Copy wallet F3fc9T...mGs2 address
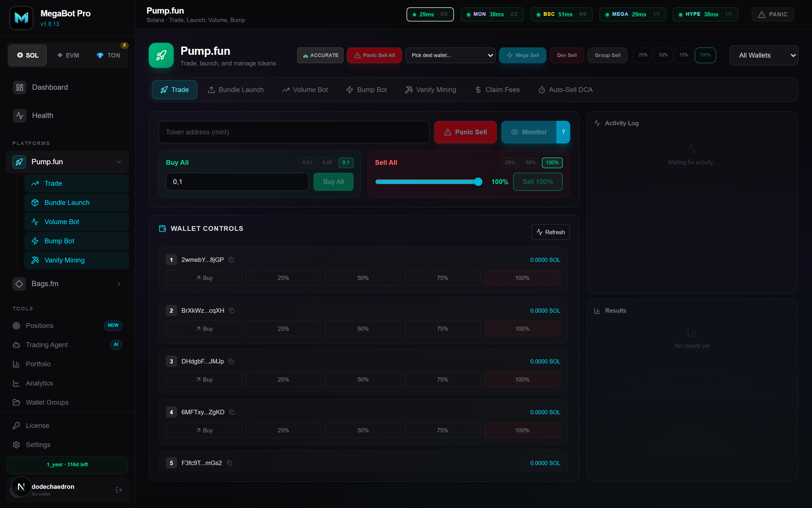812x508 pixels. [230, 463]
